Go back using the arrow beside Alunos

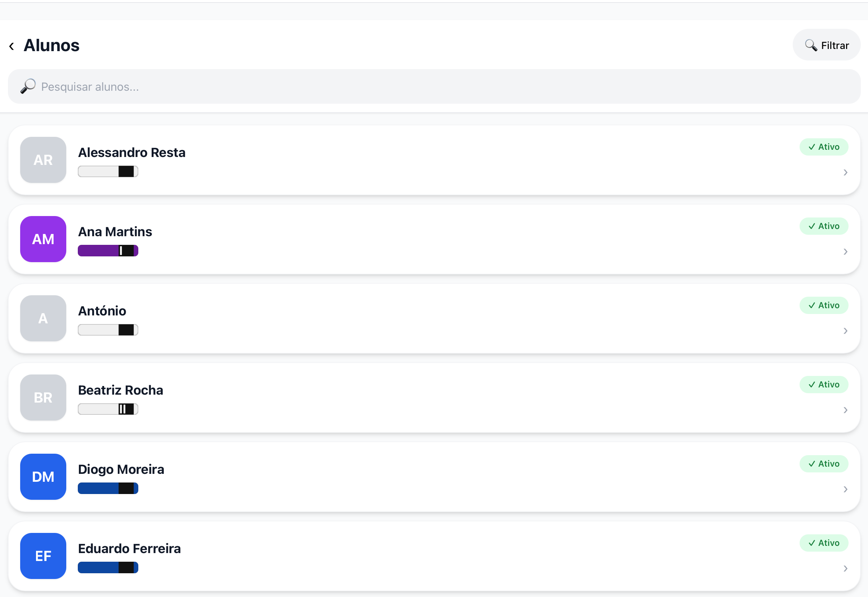pyautogui.click(x=12, y=46)
